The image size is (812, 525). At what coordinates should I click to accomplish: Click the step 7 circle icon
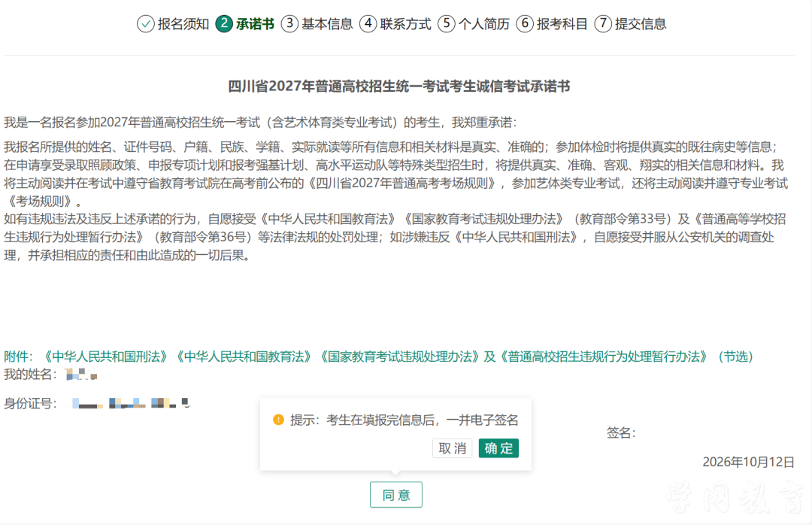tap(603, 23)
